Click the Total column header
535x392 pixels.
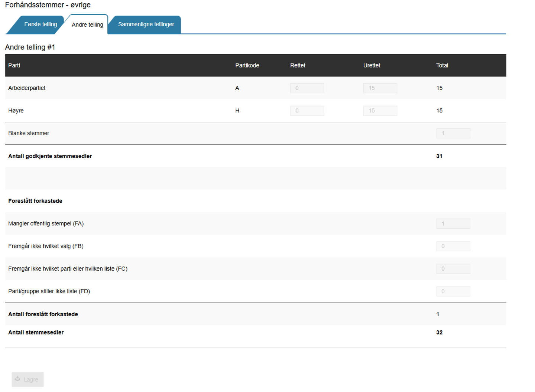pyautogui.click(x=442, y=66)
